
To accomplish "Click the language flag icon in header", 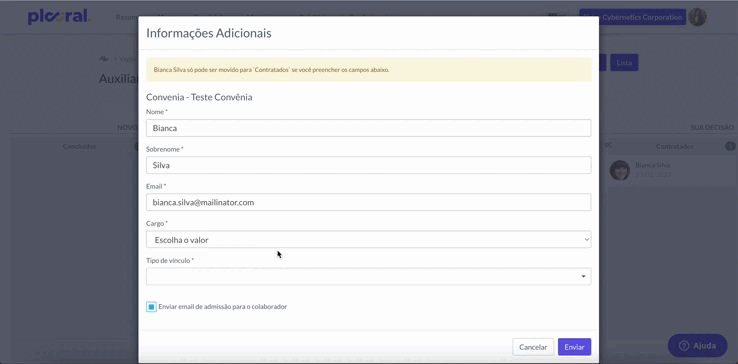I will [554, 15].
